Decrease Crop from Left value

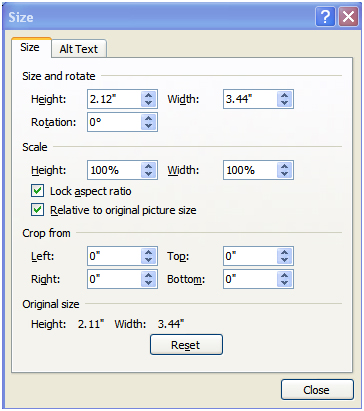tap(149, 260)
